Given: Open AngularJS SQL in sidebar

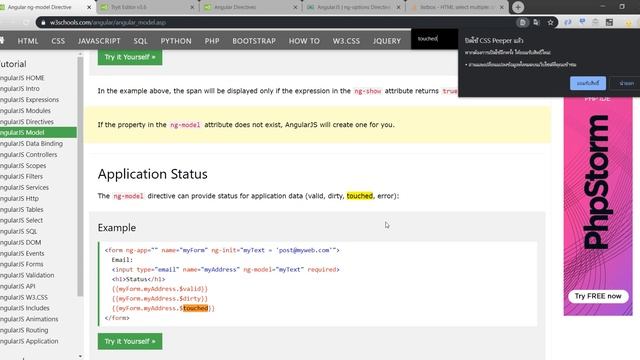Looking at the screenshot, I should click(19, 231).
